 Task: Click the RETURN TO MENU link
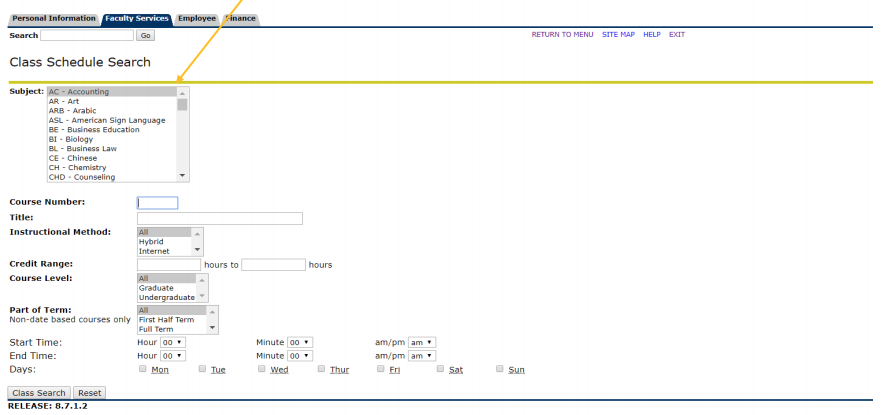point(562,35)
